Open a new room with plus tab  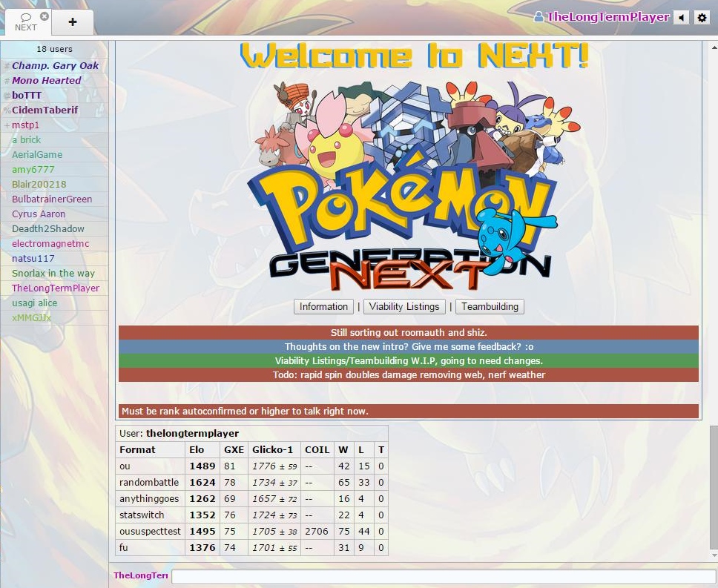(x=73, y=22)
